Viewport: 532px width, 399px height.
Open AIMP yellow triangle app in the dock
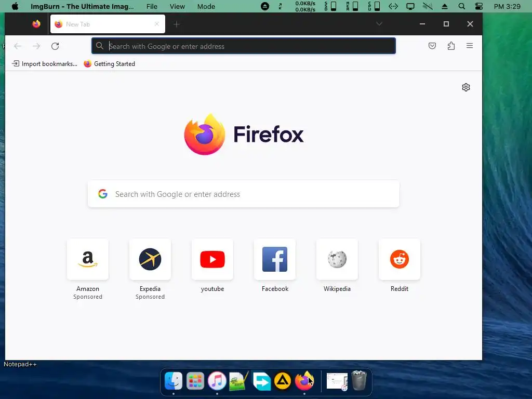click(x=283, y=381)
